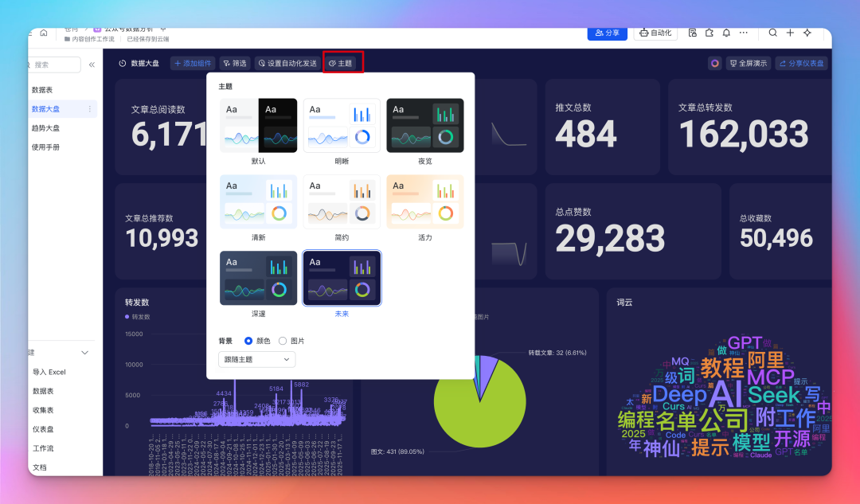Click the 总收藏数 50,496 card

(780, 232)
